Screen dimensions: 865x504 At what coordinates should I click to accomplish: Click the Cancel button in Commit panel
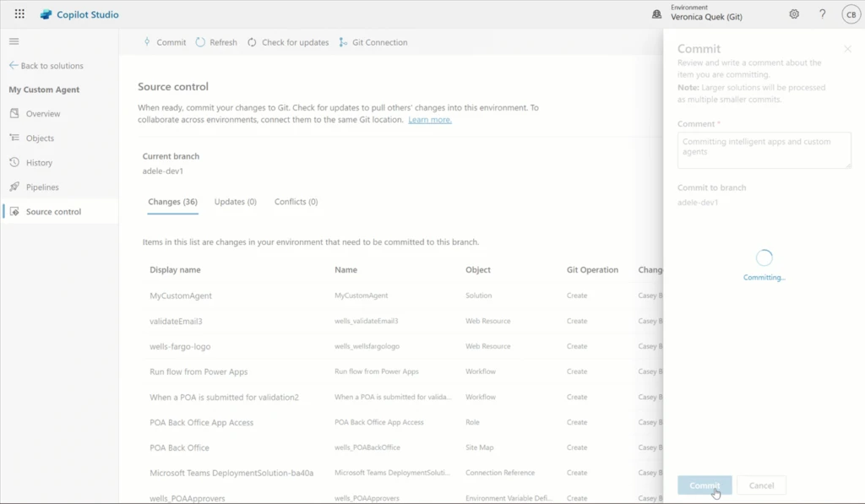761,485
